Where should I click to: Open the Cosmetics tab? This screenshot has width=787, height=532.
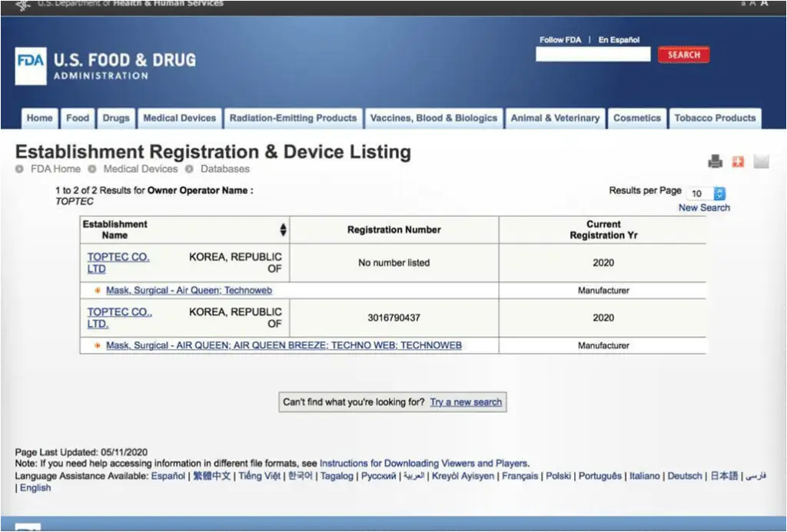637,118
